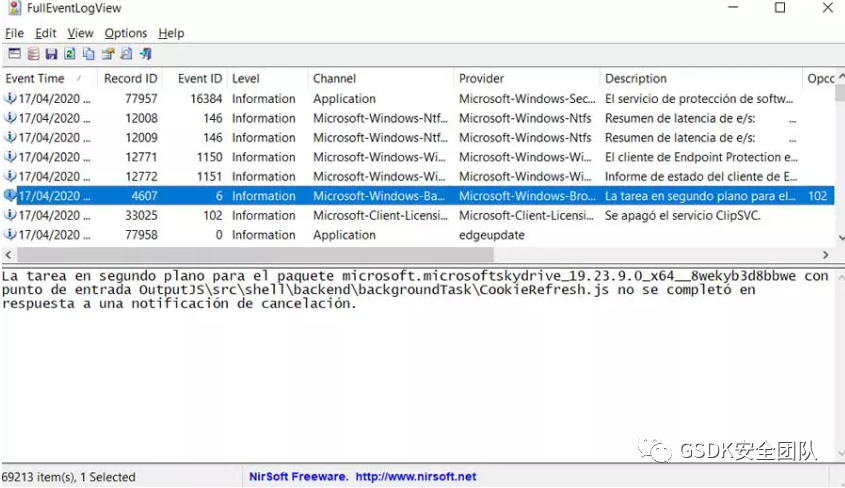The height and width of the screenshot is (488, 845).
Task: Copy selected items using toolbar copy icon
Action: click(88, 53)
